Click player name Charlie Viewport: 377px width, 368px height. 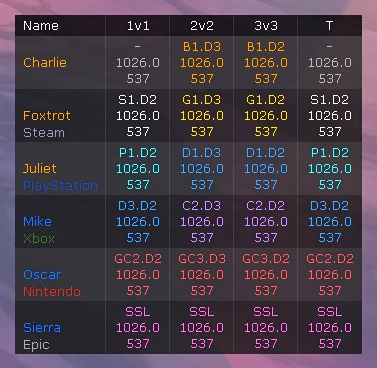point(45,62)
